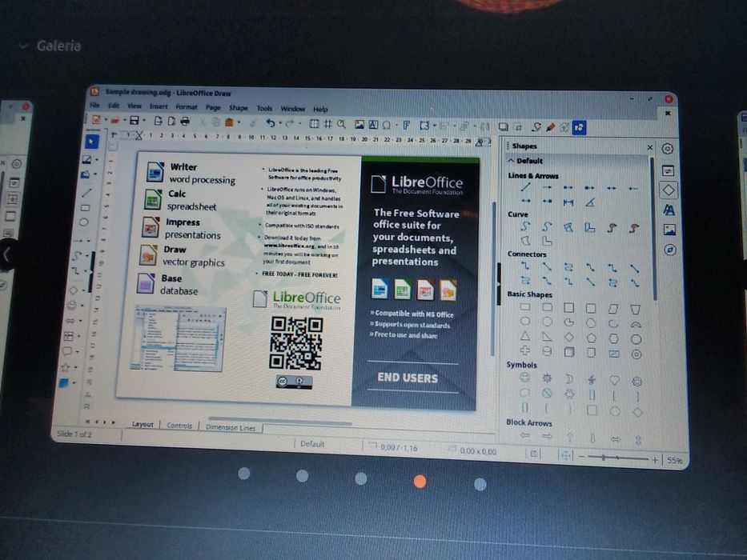Viewport: 747px width, 560px height.
Task: Switch to the Controls layer tab
Action: pos(179,426)
